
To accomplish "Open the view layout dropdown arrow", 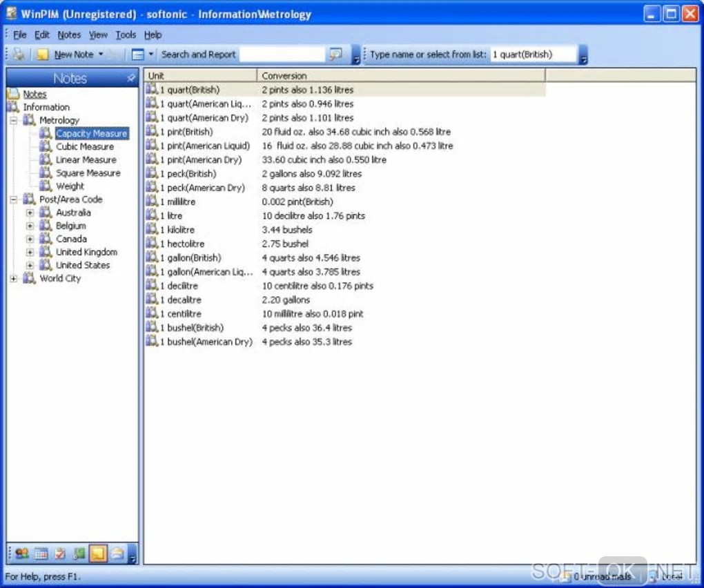I will click(x=151, y=55).
